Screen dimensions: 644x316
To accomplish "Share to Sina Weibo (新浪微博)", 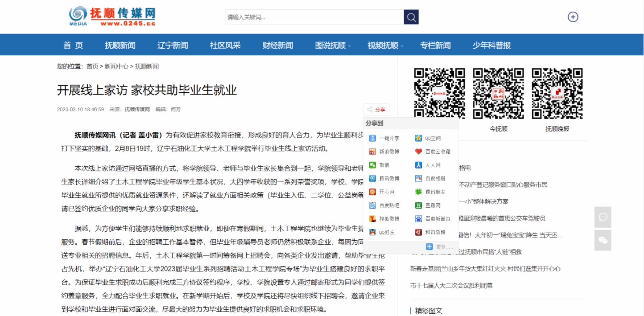I will 384,152.
